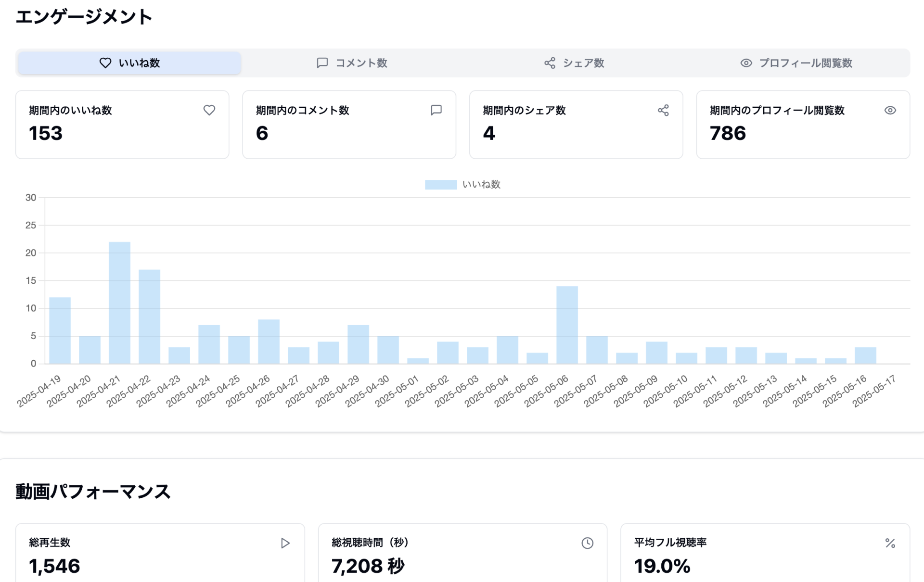Click the heart icon in いいね数 card
Image resolution: width=924 pixels, height=582 pixels.
[x=209, y=110]
